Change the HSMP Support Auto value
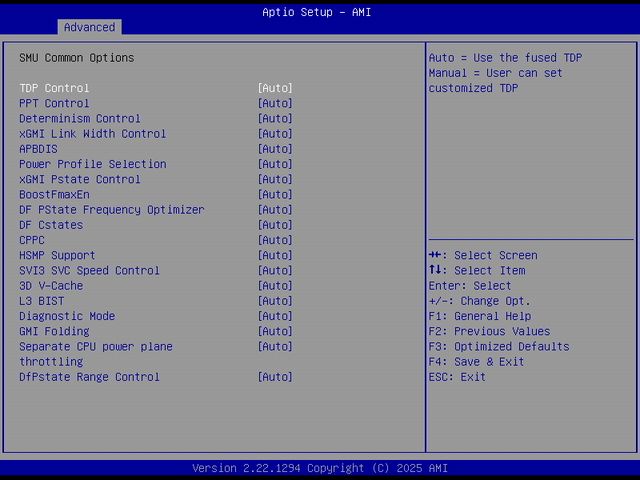640x480 pixels. pyautogui.click(x=275, y=255)
